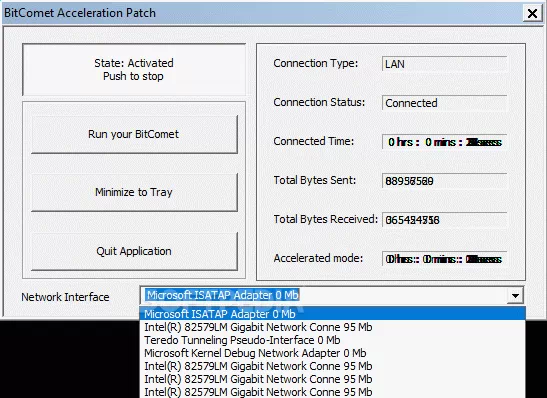Image resolution: width=547 pixels, height=398 pixels.
Task: Collapse Network Interface list with dropdown arrow
Action: pyautogui.click(x=515, y=296)
